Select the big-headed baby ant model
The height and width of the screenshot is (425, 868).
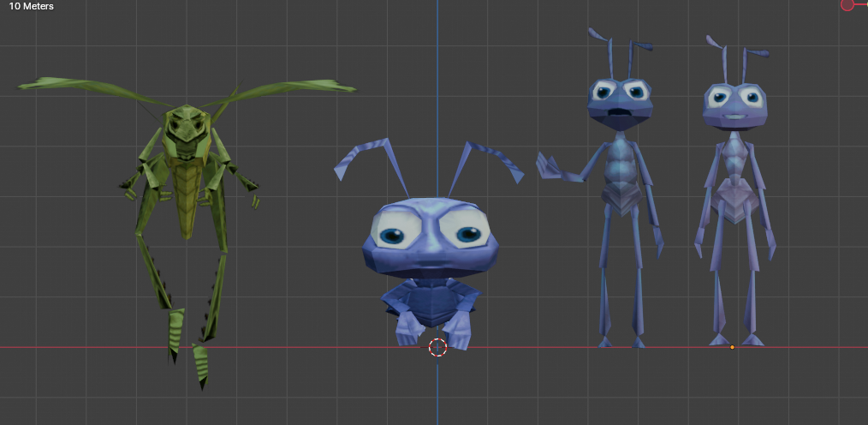click(430, 244)
